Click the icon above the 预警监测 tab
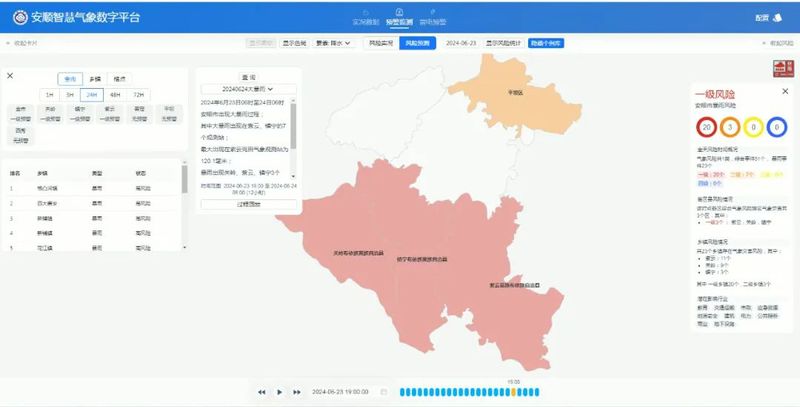 tap(399, 12)
